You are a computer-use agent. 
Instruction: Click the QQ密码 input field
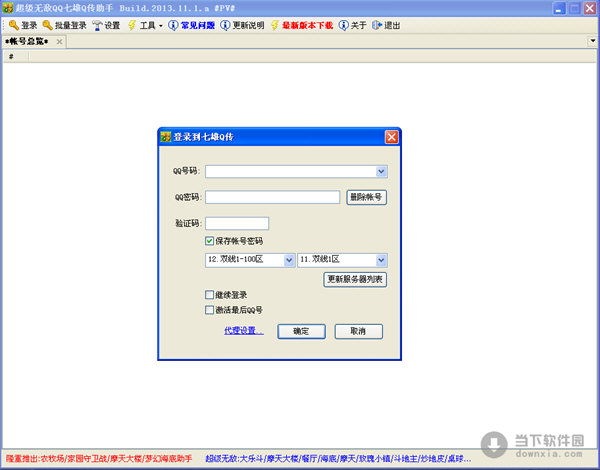273,197
